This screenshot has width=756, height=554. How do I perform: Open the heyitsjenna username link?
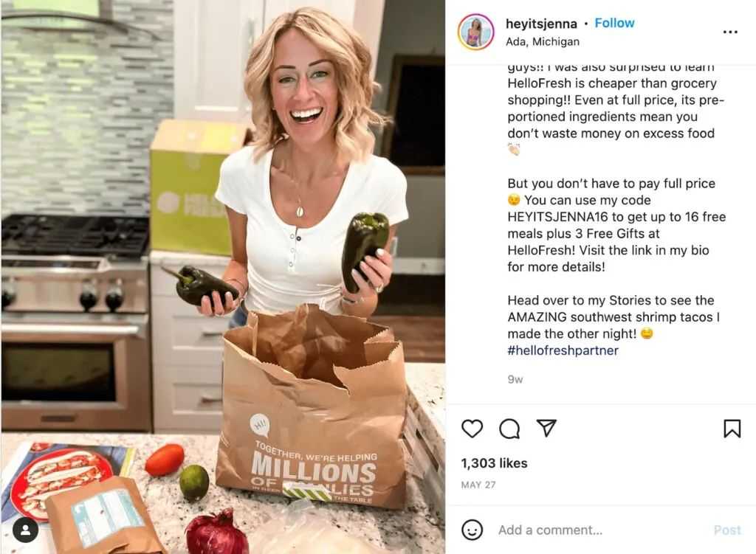tap(541, 24)
